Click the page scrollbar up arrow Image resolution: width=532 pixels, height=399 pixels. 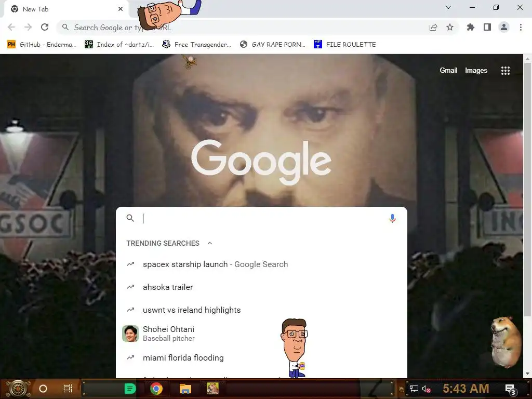pyautogui.click(x=527, y=58)
